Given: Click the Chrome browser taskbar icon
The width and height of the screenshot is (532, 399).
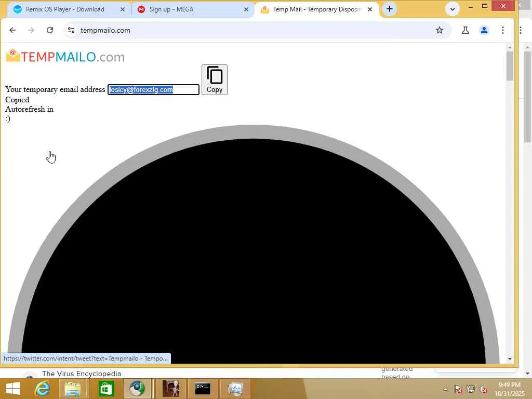Looking at the screenshot, I should (137, 389).
